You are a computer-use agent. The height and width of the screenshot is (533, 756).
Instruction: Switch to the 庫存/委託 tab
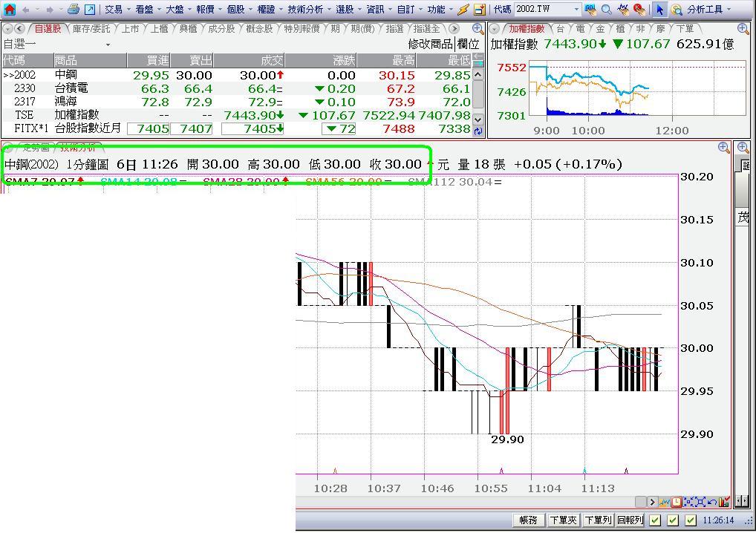91,29
